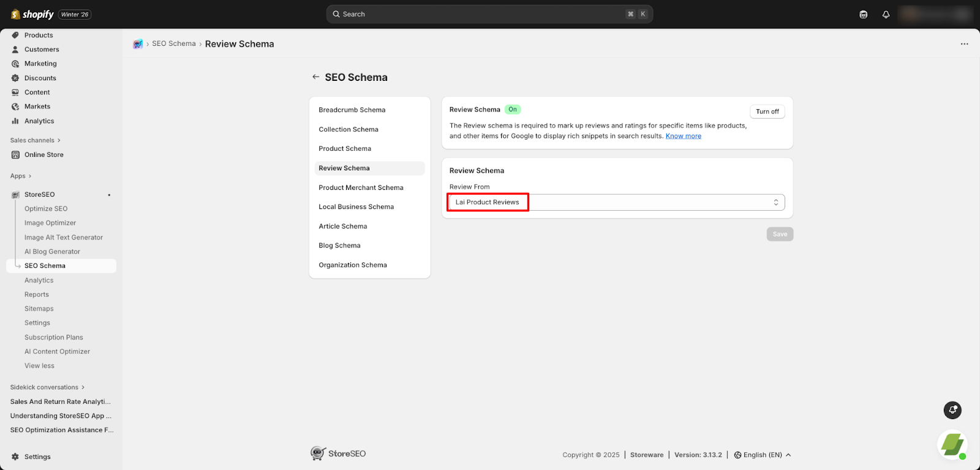Open notifications bell
Viewport: 980px width, 470px height.
point(886,14)
